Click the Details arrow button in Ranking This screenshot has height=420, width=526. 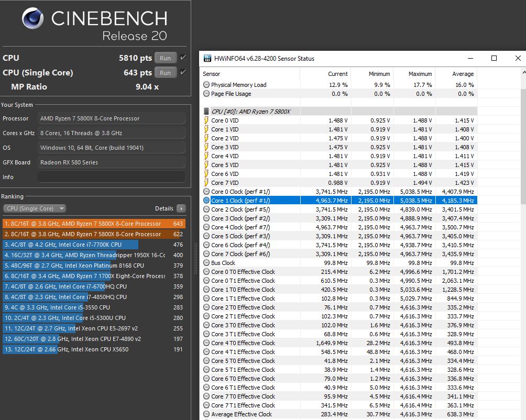click(x=181, y=208)
